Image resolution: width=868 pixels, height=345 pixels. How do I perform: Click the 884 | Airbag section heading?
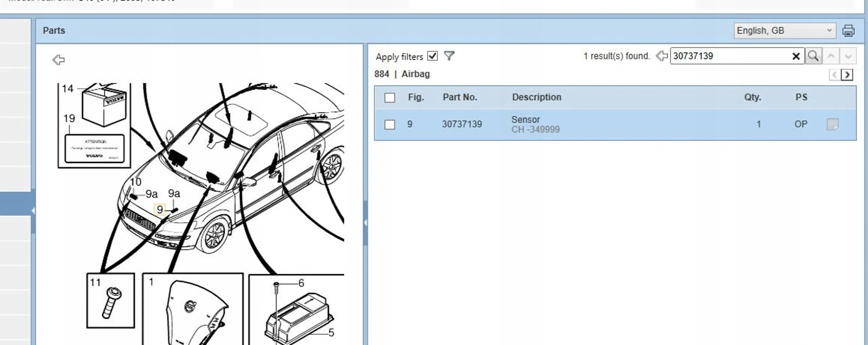coord(402,74)
